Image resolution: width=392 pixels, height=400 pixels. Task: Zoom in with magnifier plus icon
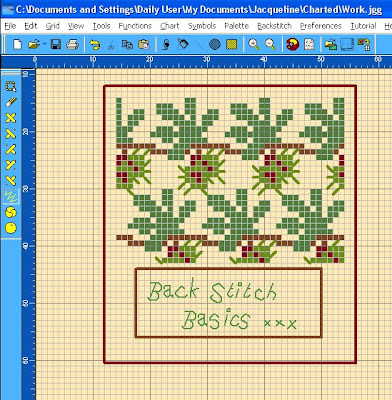(x=254, y=44)
